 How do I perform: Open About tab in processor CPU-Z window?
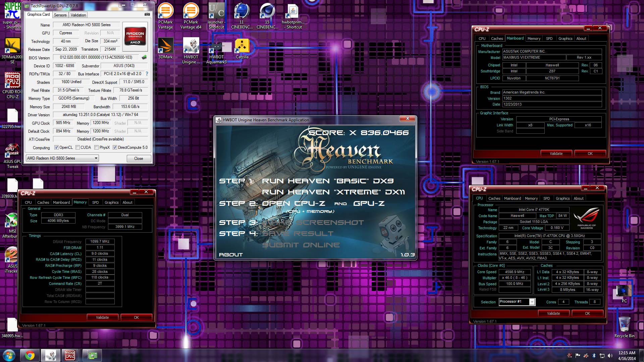[579, 198]
